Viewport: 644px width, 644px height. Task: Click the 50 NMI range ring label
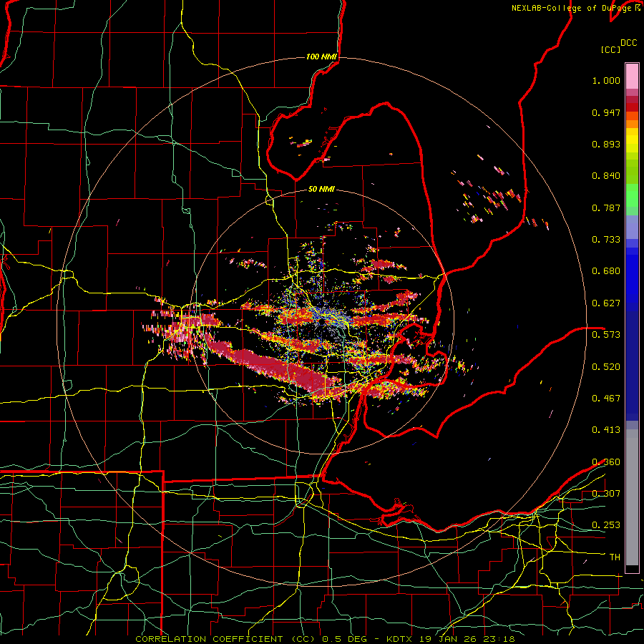pos(321,189)
